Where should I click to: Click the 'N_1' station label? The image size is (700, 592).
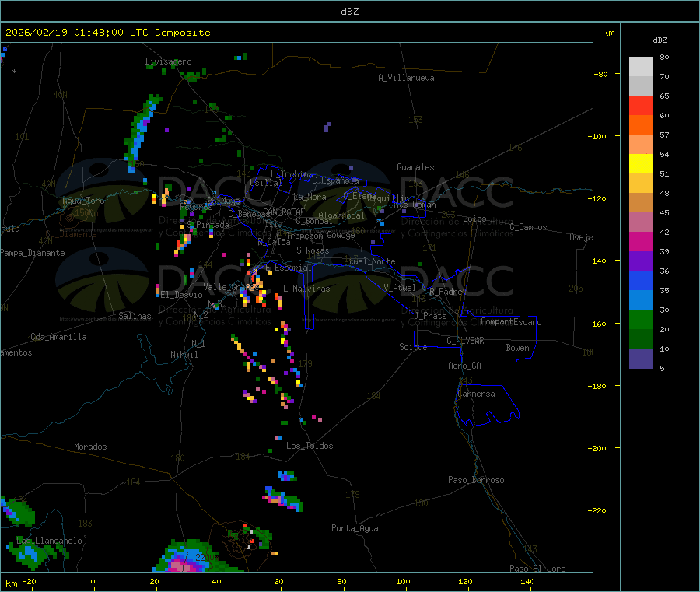(x=198, y=343)
